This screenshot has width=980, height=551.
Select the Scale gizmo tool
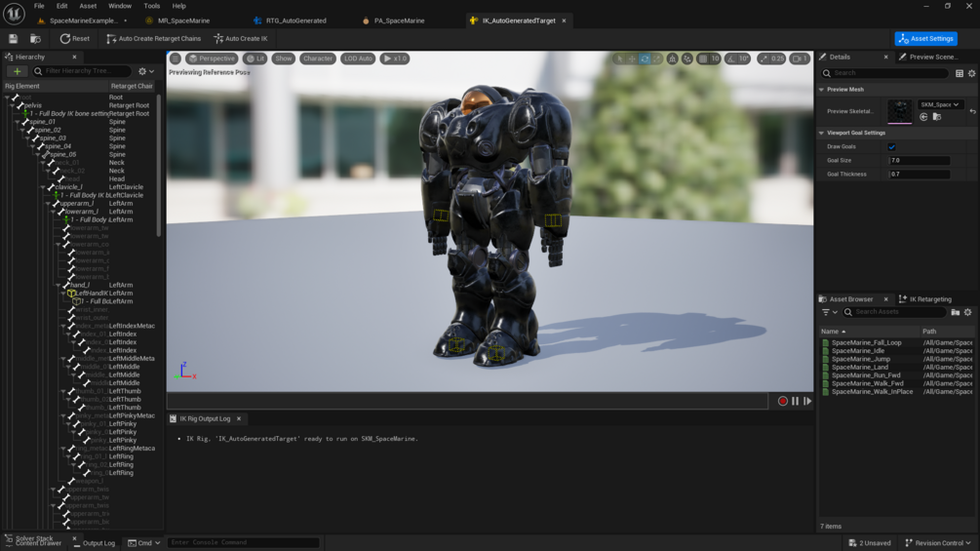[x=656, y=59]
